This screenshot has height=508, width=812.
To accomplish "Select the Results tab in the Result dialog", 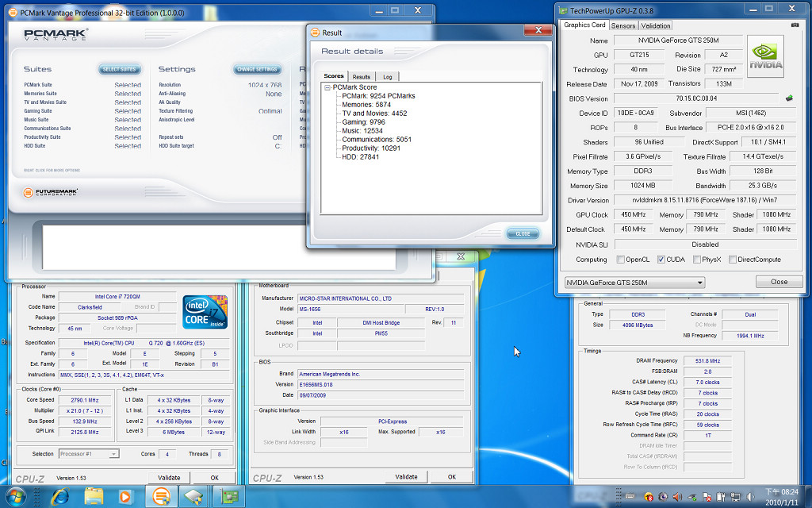I will coord(362,77).
